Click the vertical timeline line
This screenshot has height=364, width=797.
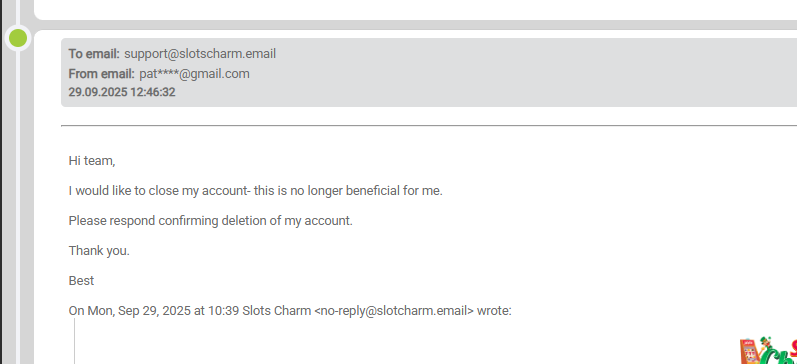pos(18,203)
